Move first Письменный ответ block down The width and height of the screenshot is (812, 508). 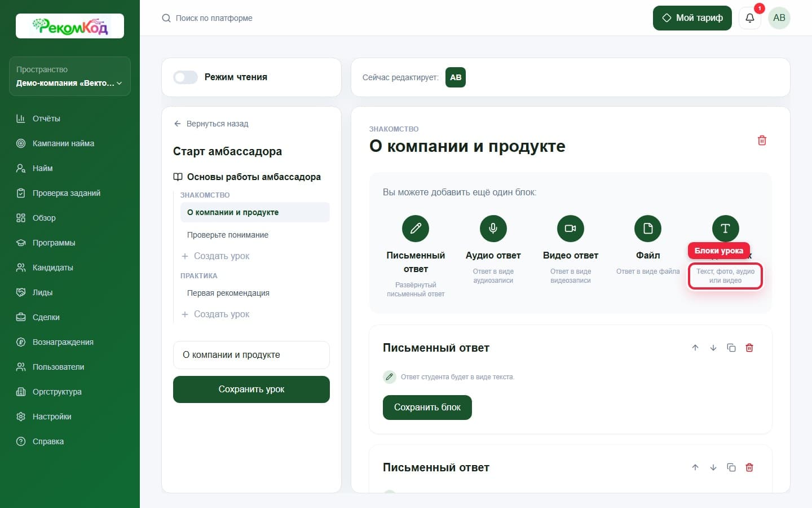point(713,348)
